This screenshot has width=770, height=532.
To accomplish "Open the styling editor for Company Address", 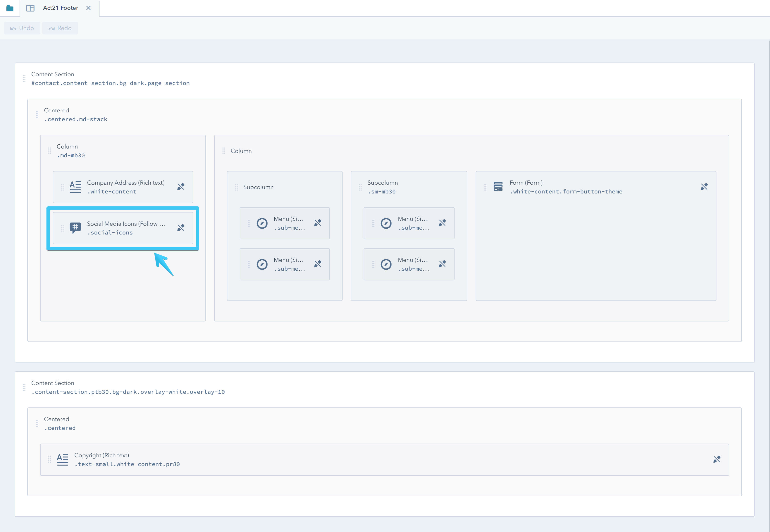I will 181,187.
